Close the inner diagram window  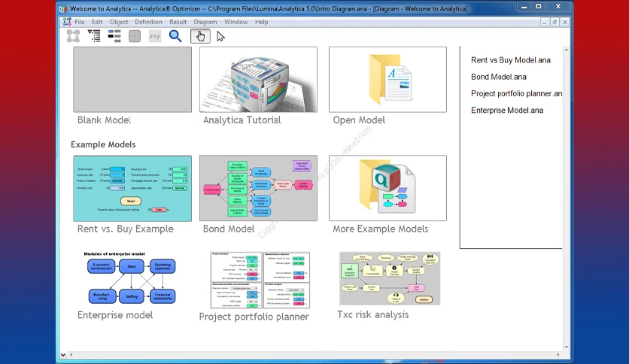click(565, 22)
